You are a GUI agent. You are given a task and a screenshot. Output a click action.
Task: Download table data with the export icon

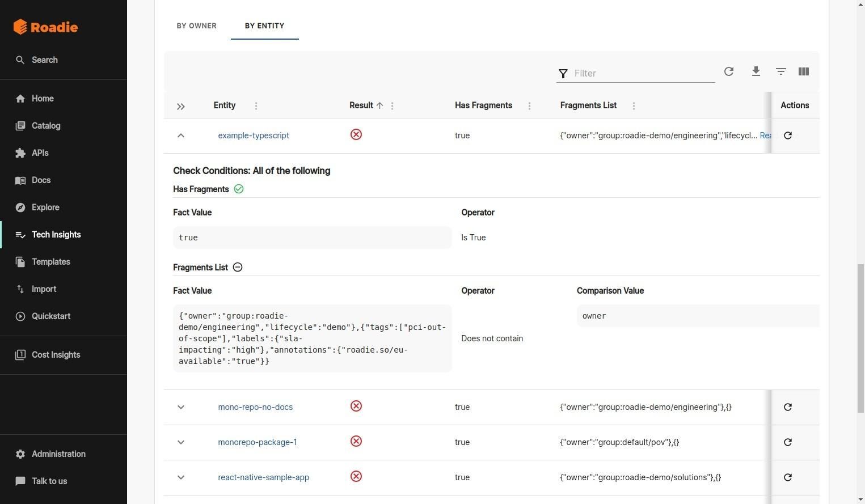tap(756, 71)
